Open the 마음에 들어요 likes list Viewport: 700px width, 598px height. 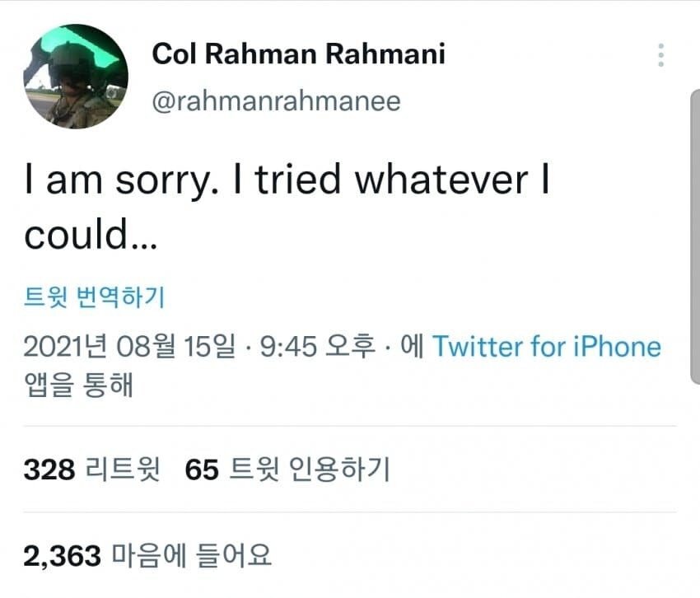[x=191, y=557]
